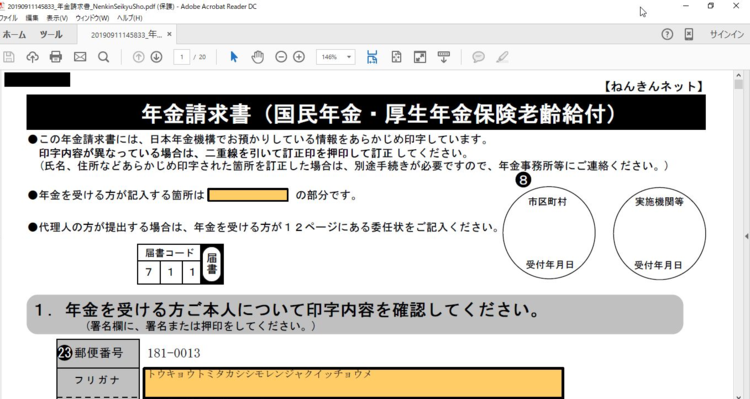This screenshot has width=750, height=399.
Task: Click the 届書コード box label
Action: click(x=169, y=253)
